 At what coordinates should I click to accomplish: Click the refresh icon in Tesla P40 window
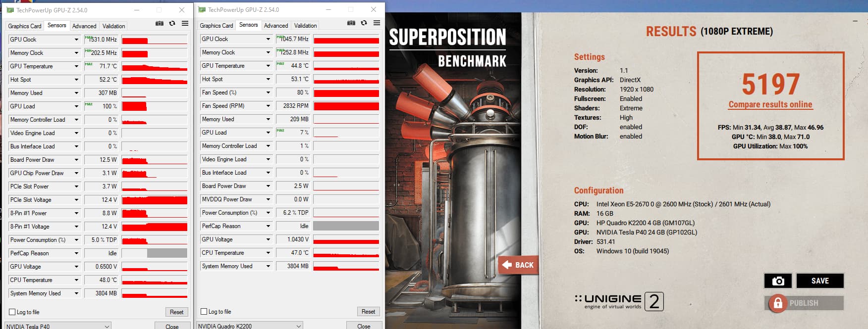[172, 24]
